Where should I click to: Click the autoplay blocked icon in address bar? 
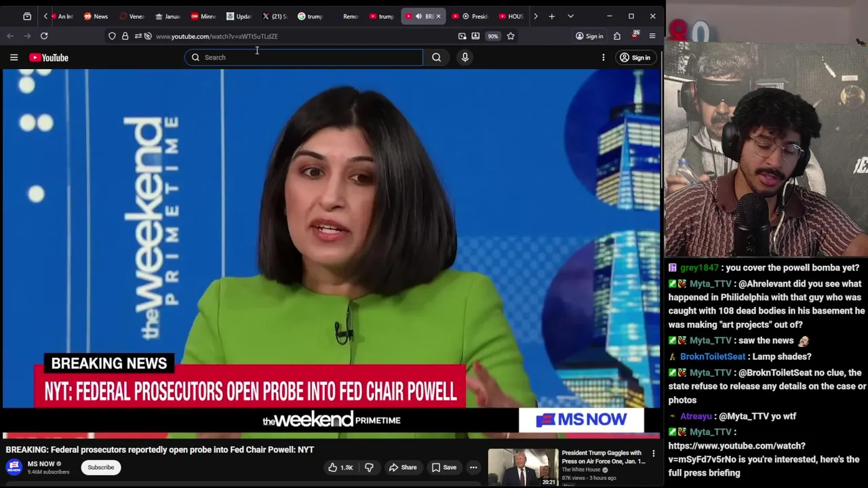pos(148,36)
